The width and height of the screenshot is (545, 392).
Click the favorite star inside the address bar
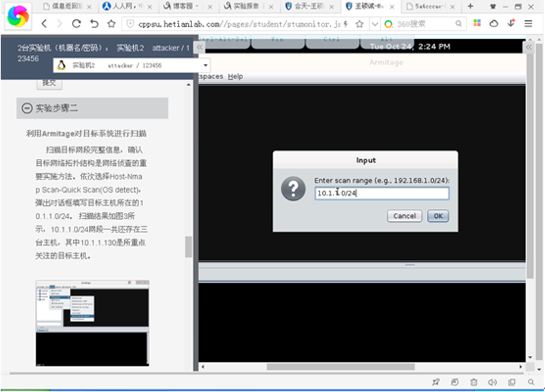[359, 24]
